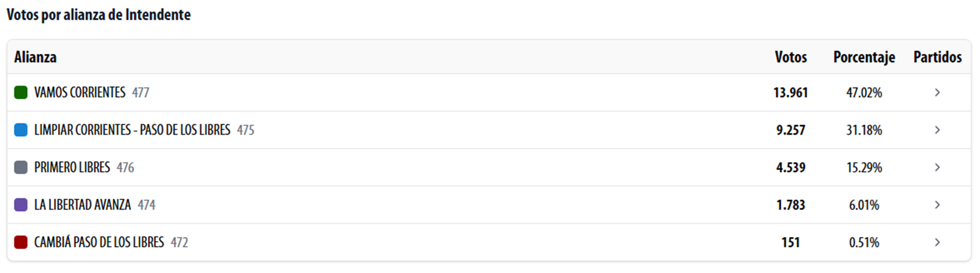Viewport: 980px width, 273px height.
Task: Select the PRIMERO LIBRES alliance name
Action: (72, 168)
